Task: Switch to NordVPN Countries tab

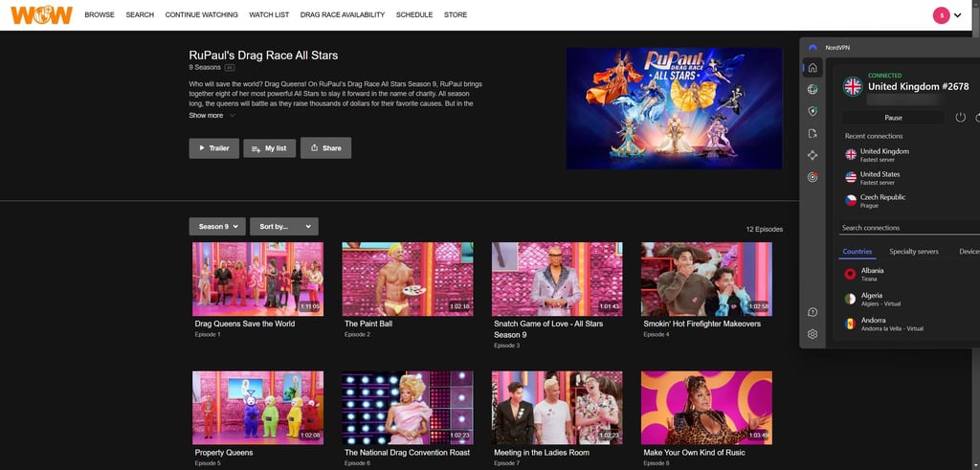Action: coord(857,251)
